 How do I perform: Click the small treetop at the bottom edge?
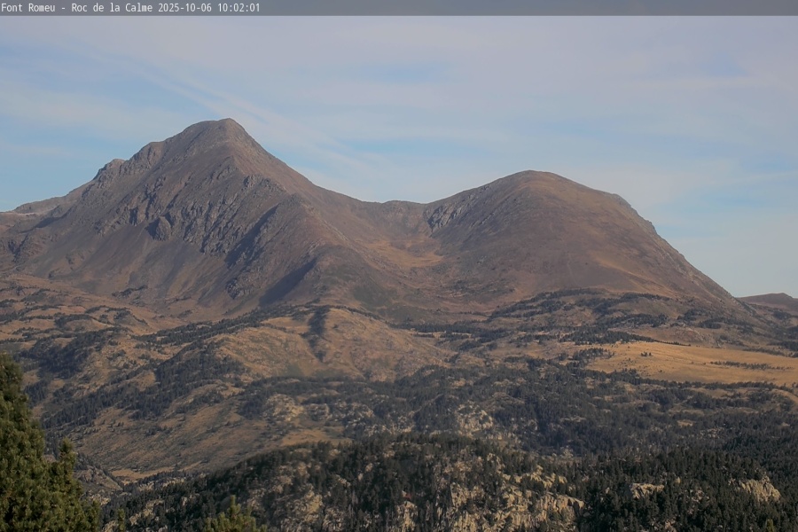click(232, 517)
